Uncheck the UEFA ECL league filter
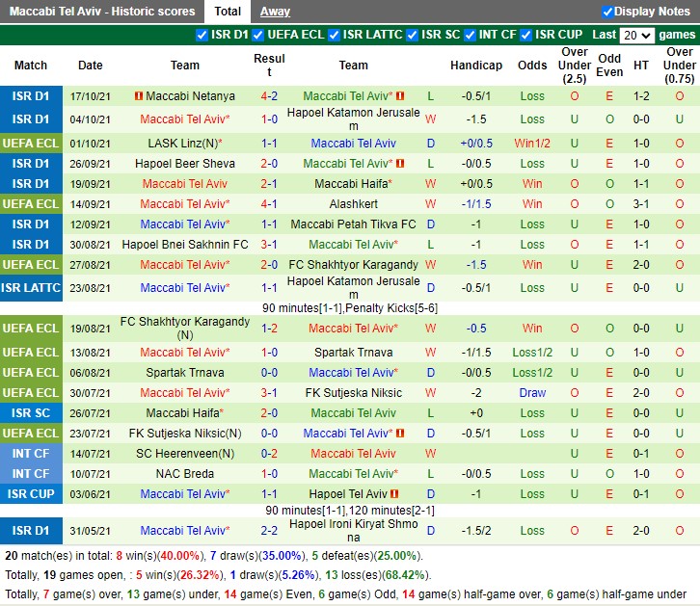 pos(258,35)
